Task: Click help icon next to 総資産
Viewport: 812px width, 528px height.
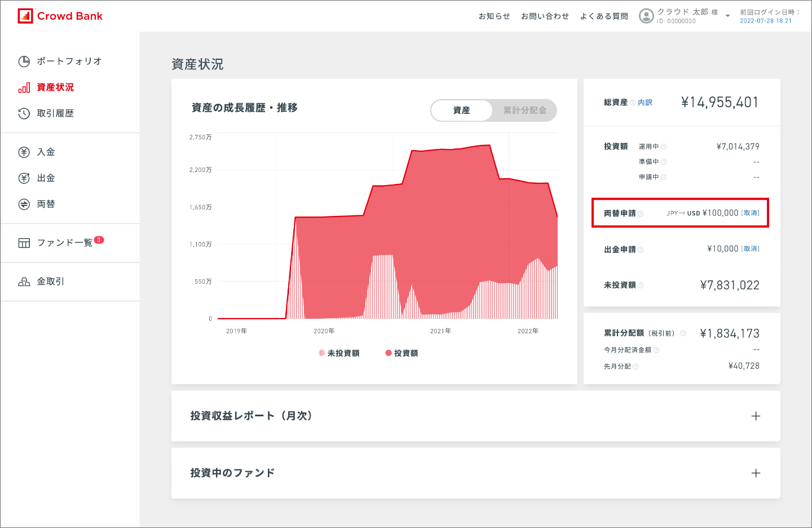Action: (633, 103)
